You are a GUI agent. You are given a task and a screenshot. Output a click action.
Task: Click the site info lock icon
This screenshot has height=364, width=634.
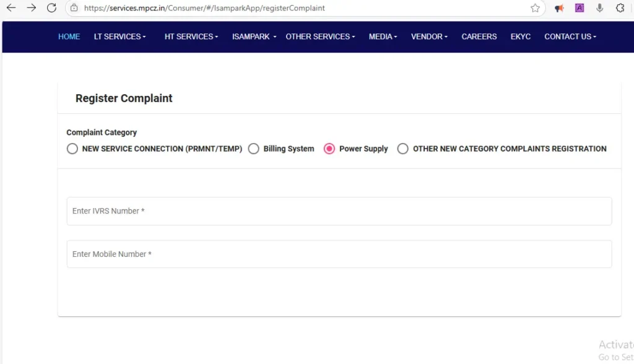pyautogui.click(x=74, y=7)
